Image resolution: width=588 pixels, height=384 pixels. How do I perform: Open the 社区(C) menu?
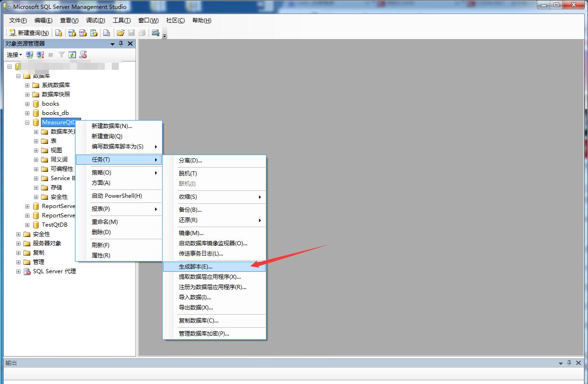175,20
